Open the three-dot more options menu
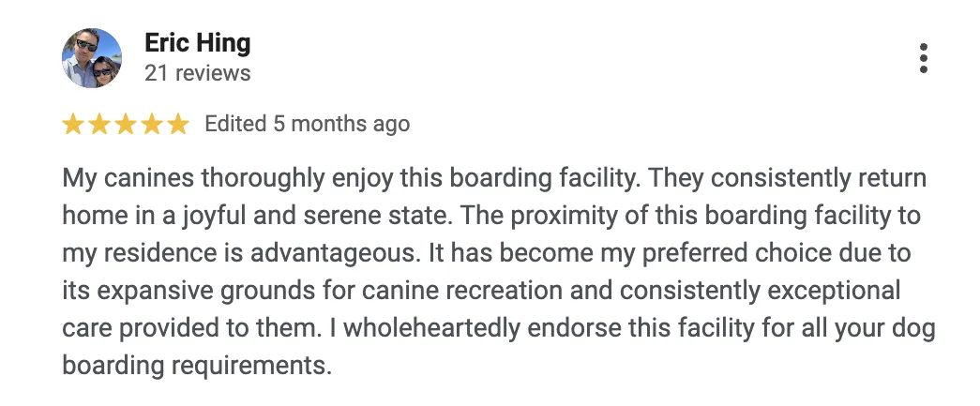This screenshot has height=406, width=980. 923,58
